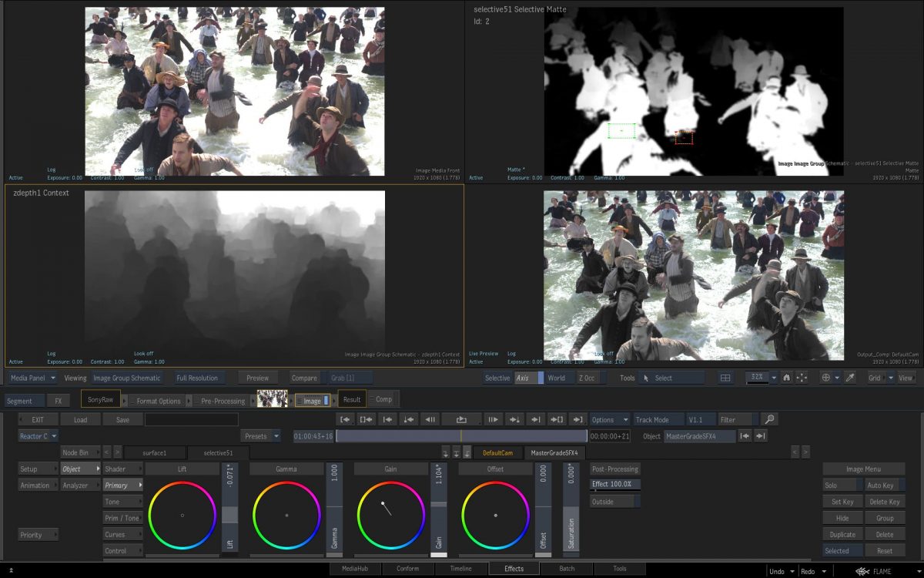Click the viewport layout split icon
The width and height of the screenshot is (924, 578).
point(725,378)
